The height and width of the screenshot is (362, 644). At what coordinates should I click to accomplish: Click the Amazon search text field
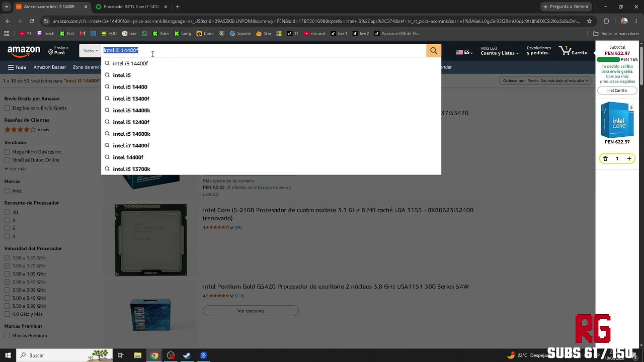(x=264, y=51)
